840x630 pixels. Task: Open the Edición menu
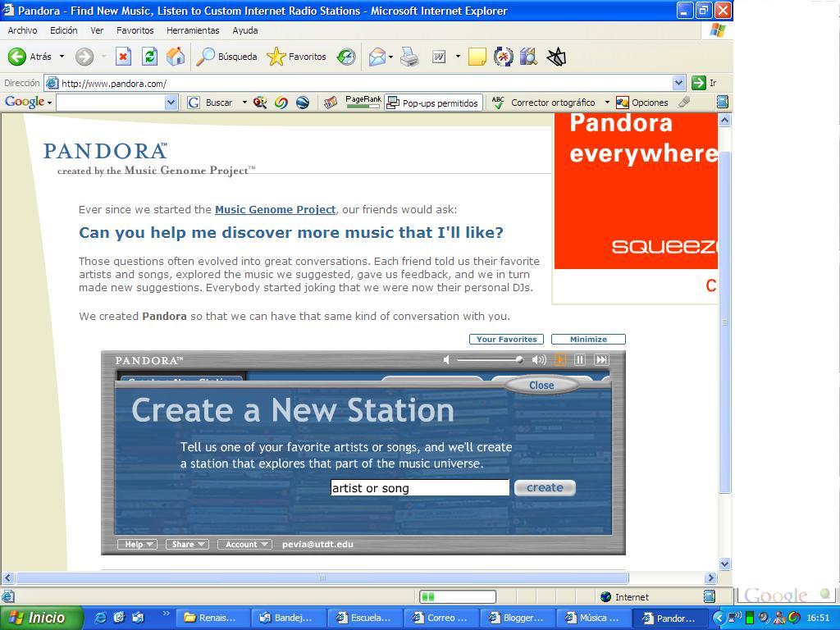[64, 30]
